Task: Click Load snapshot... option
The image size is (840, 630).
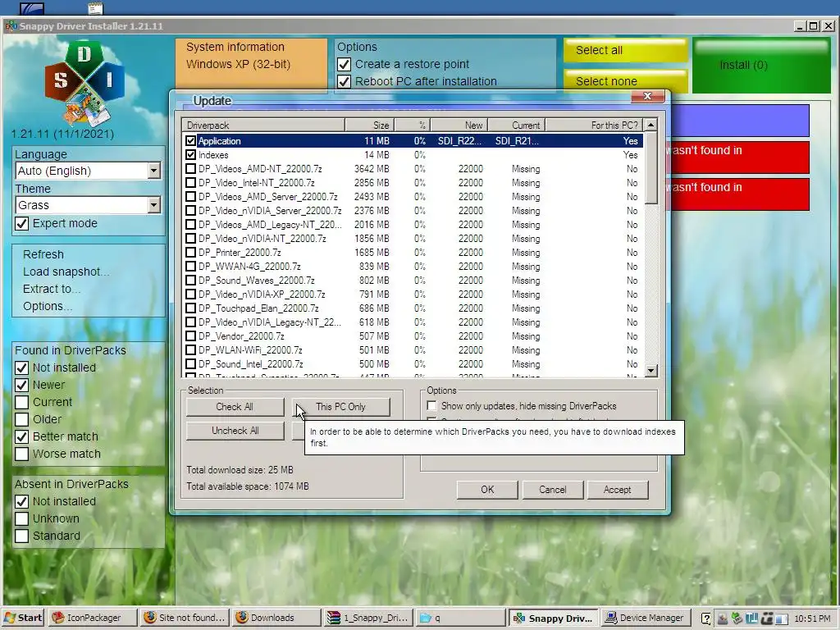Action: click(x=66, y=272)
